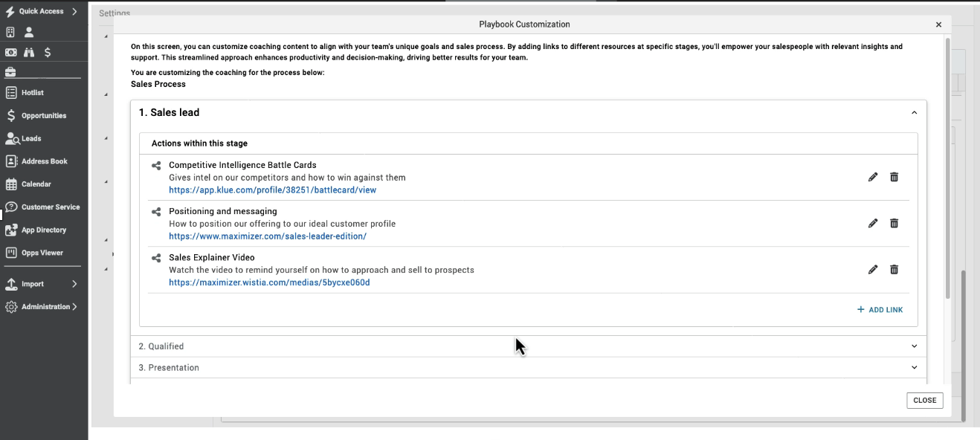Open the App Directory
This screenshot has width=980, height=440.
pos(44,230)
